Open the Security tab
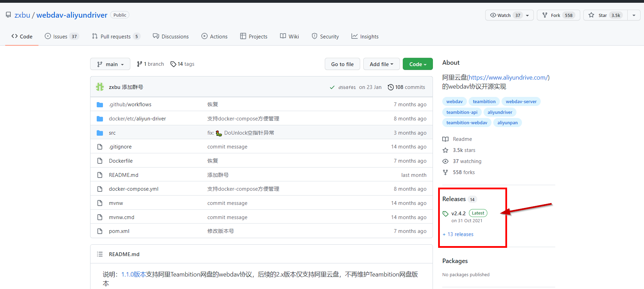Screen dimensions: 644x289 [325, 36]
